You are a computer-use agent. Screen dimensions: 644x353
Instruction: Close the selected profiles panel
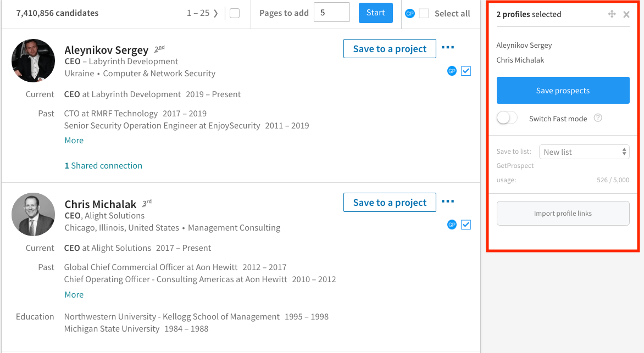point(626,15)
